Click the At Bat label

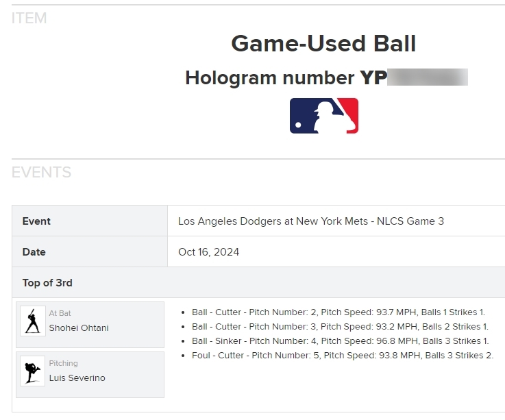coord(60,314)
